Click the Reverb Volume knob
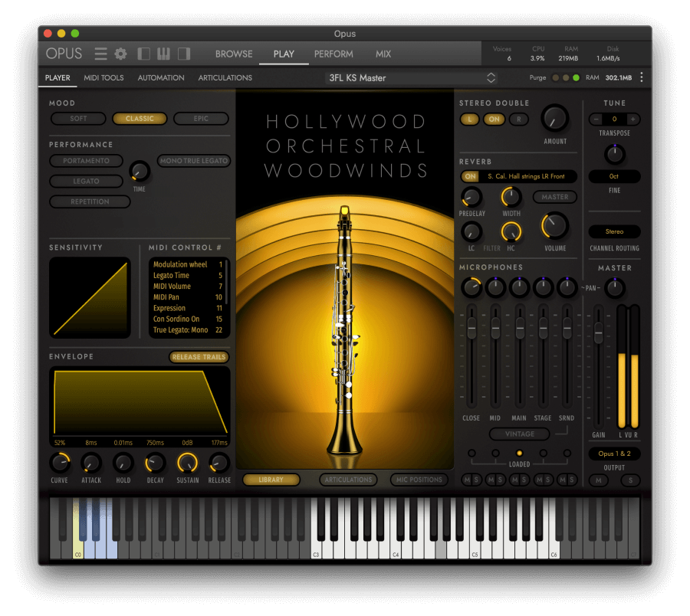Image resolution: width=690 pixels, height=616 pixels. 555,226
